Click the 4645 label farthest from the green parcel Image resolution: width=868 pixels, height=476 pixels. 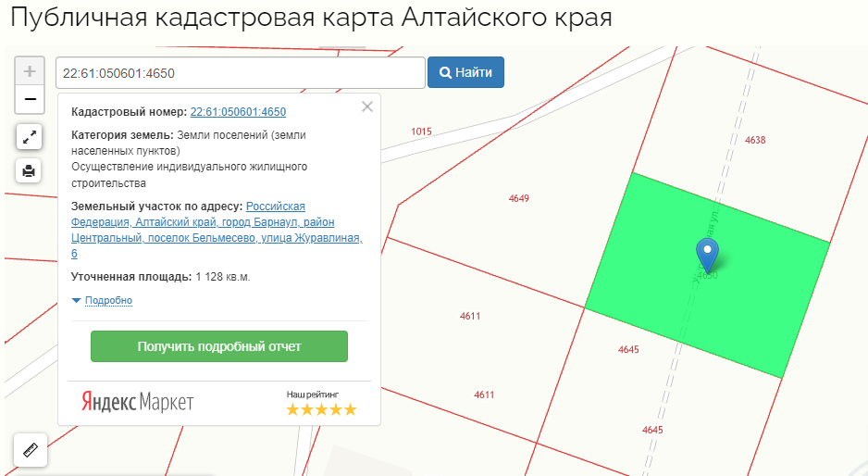pyautogui.click(x=652, y=430)
